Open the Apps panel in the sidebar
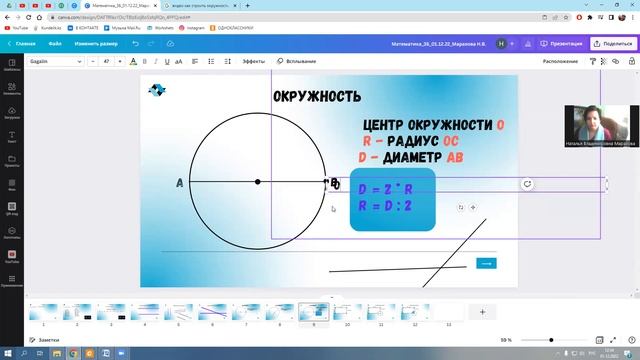The height and width of the screenshot is (360, 640). click(12, 280)
